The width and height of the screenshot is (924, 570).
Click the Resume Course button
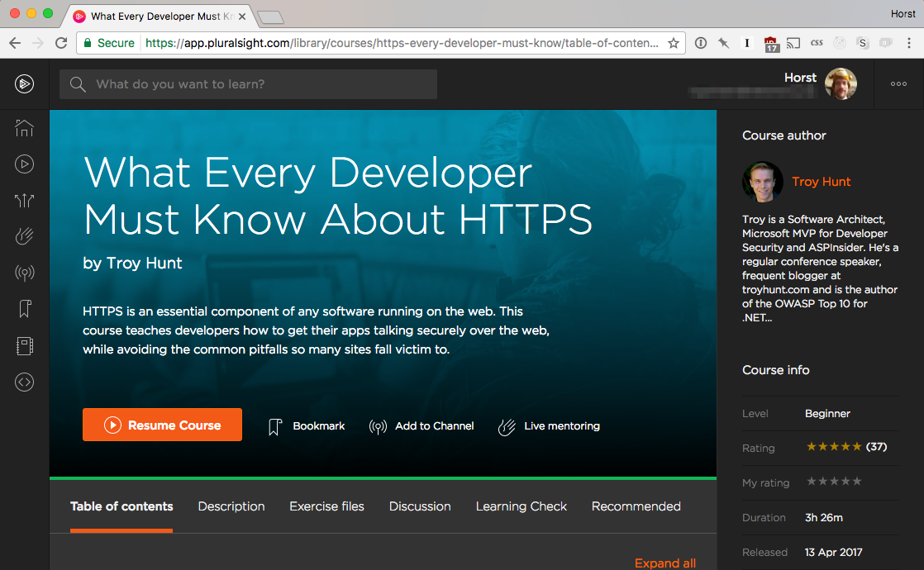(162, 425)
